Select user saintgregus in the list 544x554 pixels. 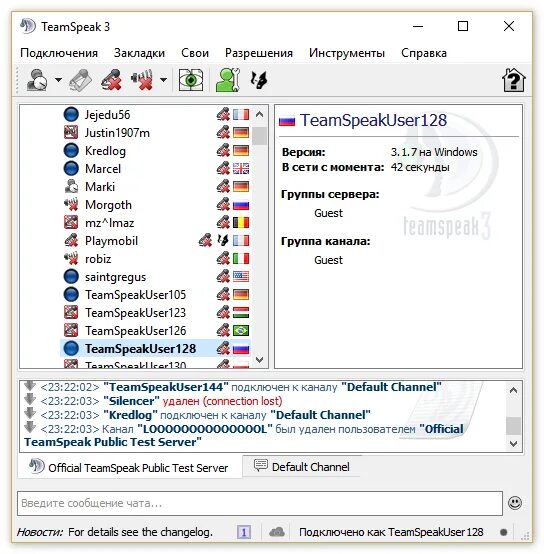pos(115,277)
